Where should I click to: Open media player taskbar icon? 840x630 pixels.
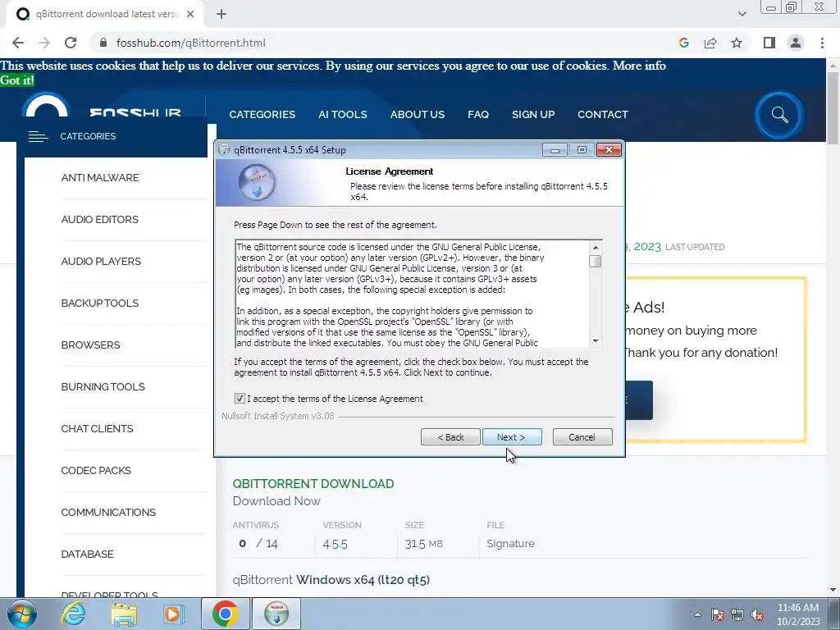[x=174, y=614]
